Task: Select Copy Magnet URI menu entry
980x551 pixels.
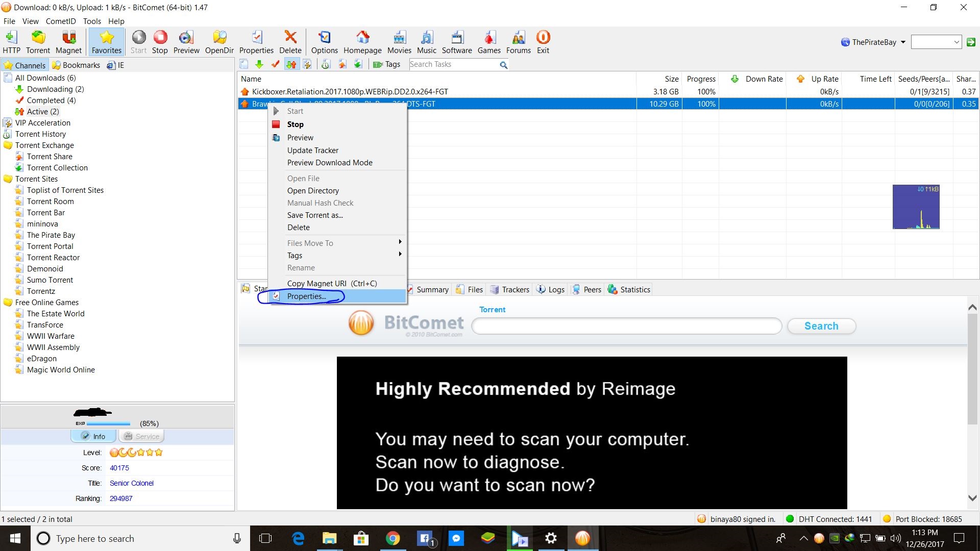Action: [x=337, y=284]
